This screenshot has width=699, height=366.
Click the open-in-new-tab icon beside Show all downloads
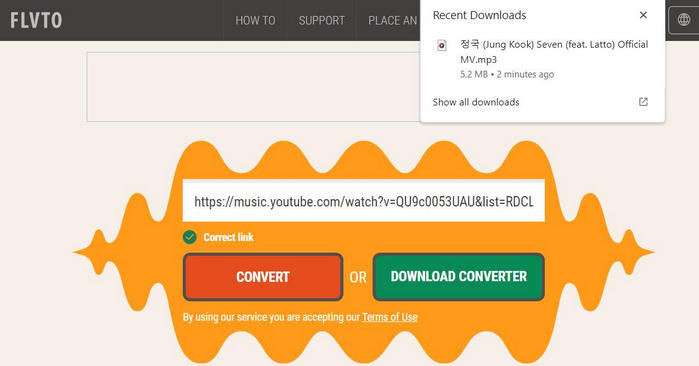click(643, 102)
